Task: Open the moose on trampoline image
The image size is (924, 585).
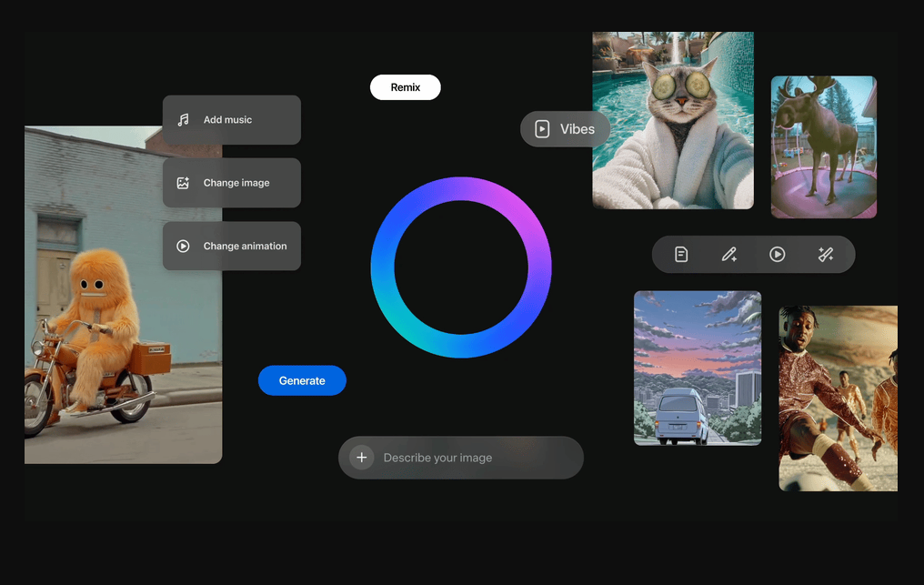Action: coord(823,146)
